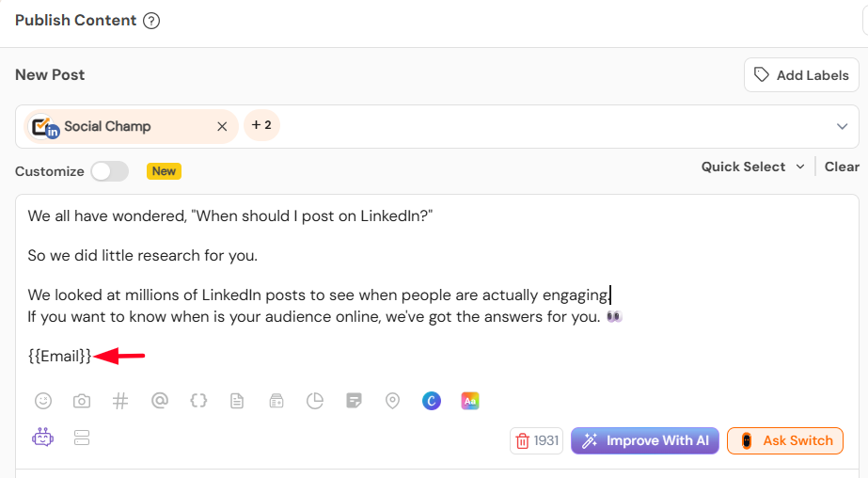Toggle the Customize switch

(x=110, y=171)
